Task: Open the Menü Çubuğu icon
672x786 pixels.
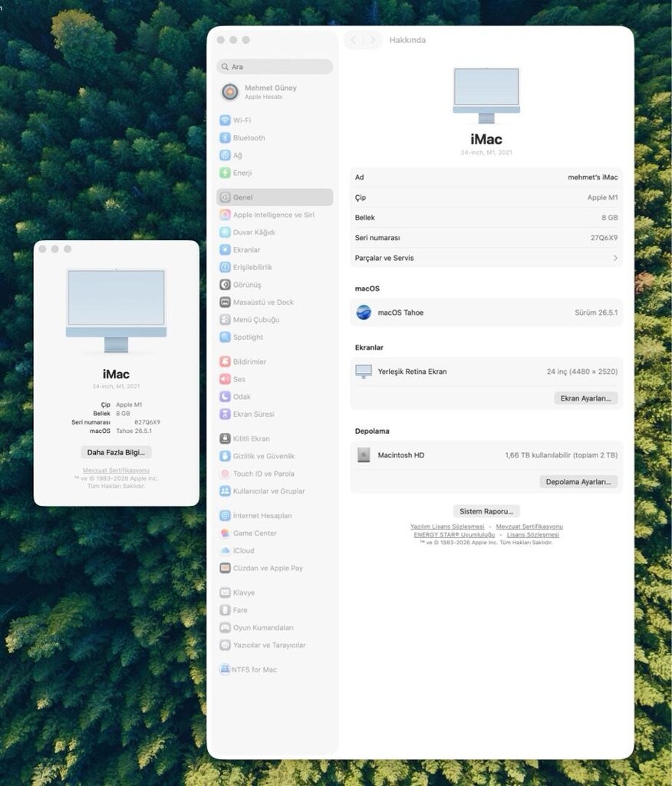Action: click(225, 320)
